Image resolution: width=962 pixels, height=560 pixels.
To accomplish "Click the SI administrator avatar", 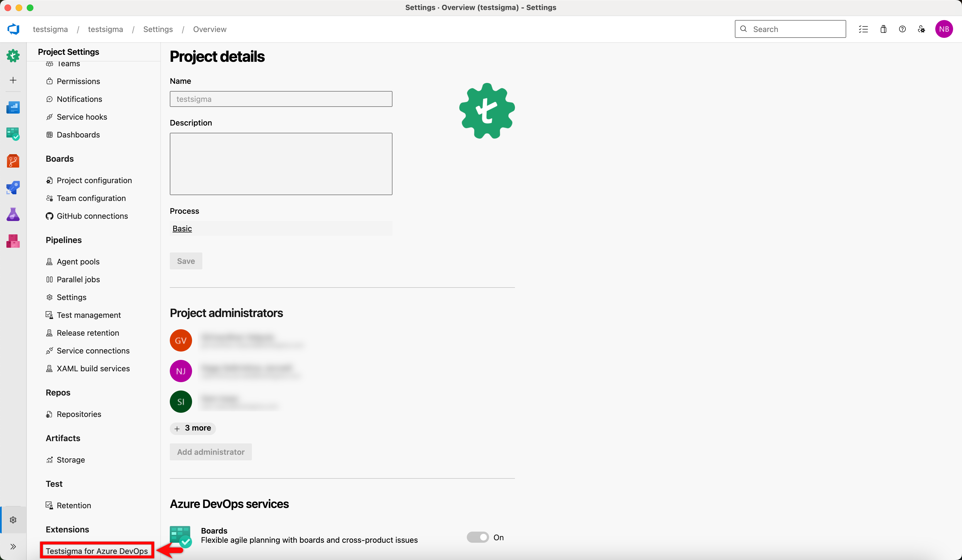I will coord(181,402).
